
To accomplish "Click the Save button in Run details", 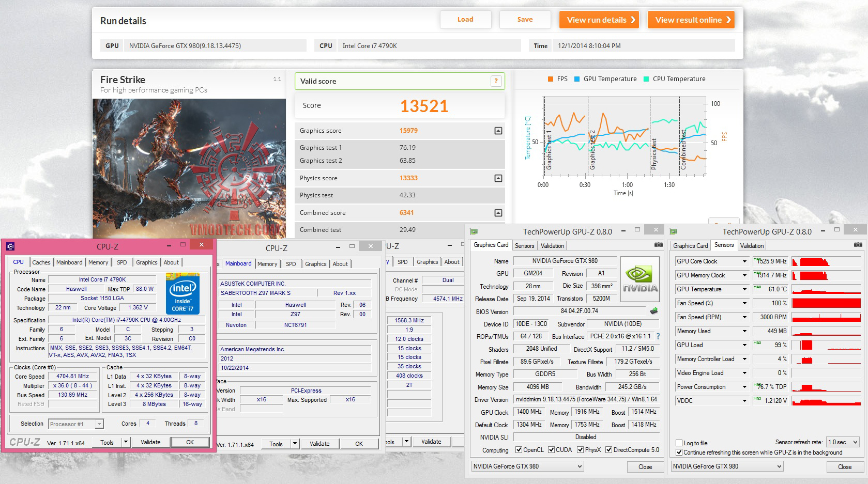I will (525, 20).
